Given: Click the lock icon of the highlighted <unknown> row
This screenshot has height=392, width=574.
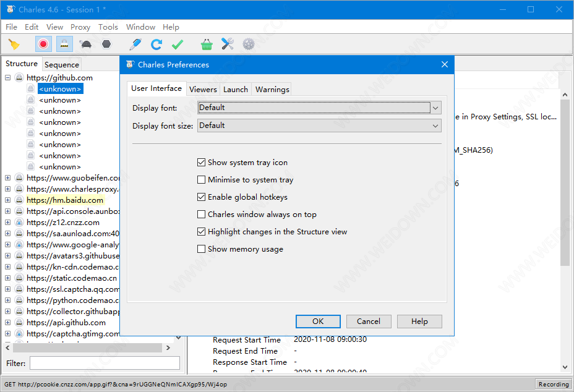Looking at the screenshot, I should pos(31,88).
